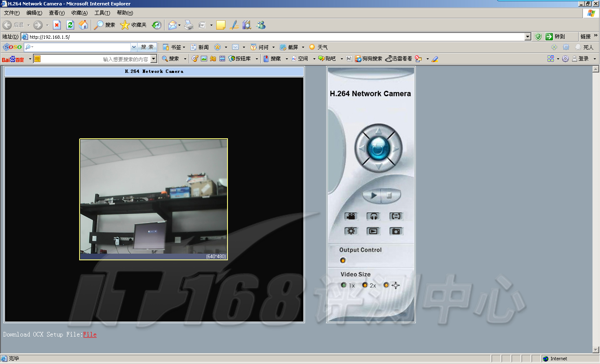The width and height of the screenshot is (600, 364).
Task: Open the gear settings icon in camera panel
Action: tap(351, 231)
